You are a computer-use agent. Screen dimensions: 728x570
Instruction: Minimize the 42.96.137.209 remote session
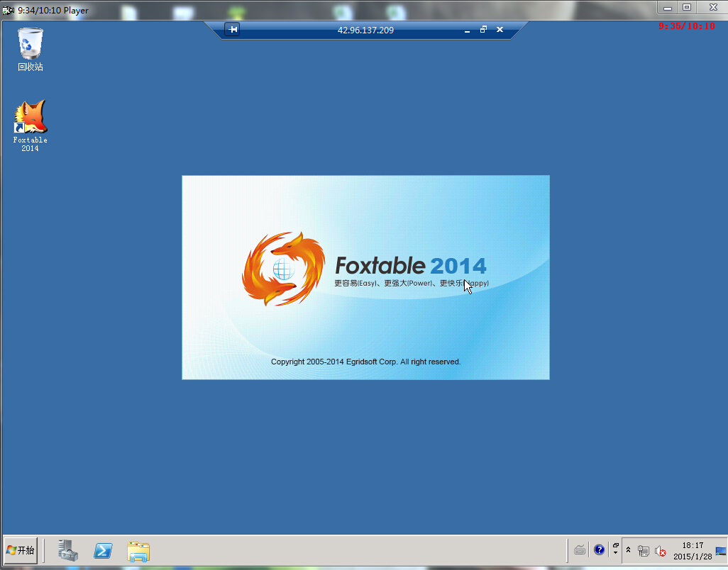467,30
